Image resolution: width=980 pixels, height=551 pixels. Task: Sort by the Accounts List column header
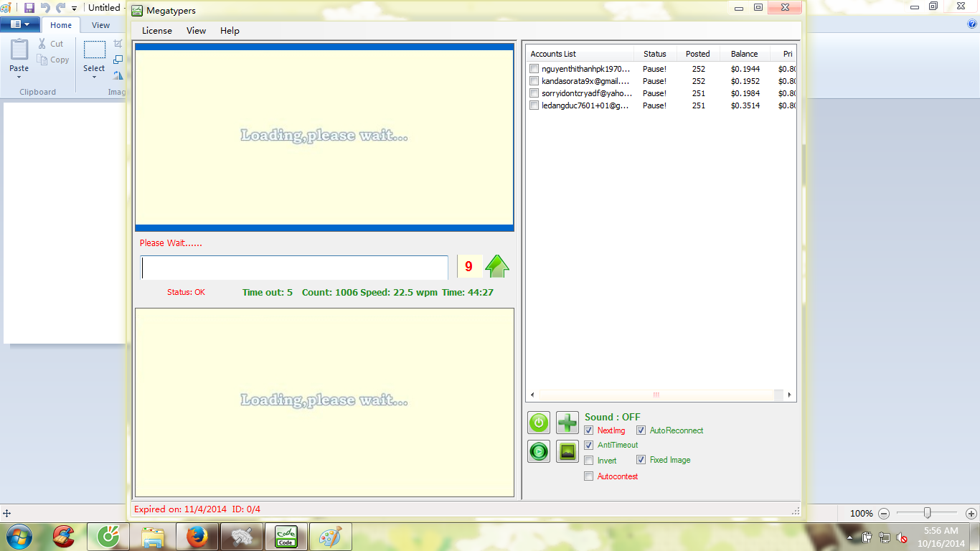pyautogui.click(x=580, y=54)
